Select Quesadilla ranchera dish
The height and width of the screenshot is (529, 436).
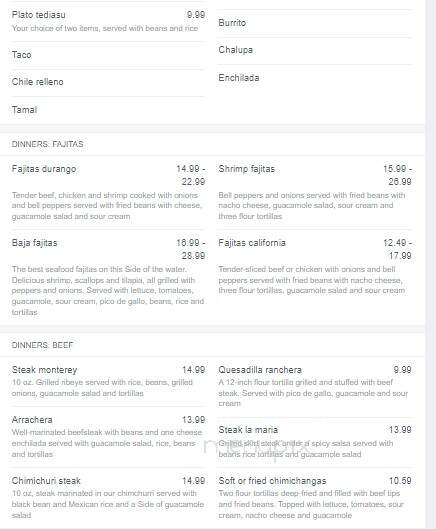pyautogui.click(x=260, y=370)
